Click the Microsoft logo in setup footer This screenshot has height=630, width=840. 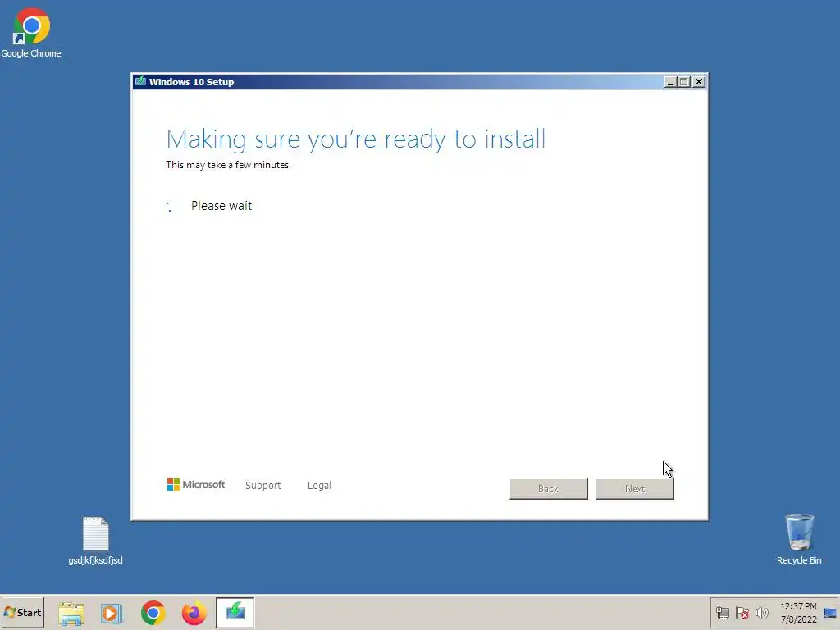[x=196, y=484]
